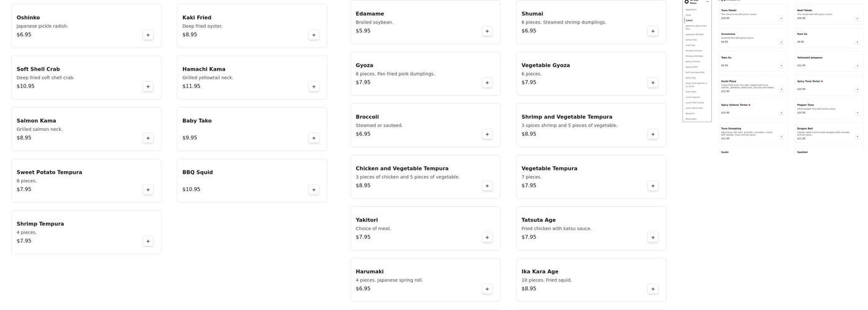868x310 pixels.
Task: Add Shumai dumplings to the order
Action: [653, 31]
